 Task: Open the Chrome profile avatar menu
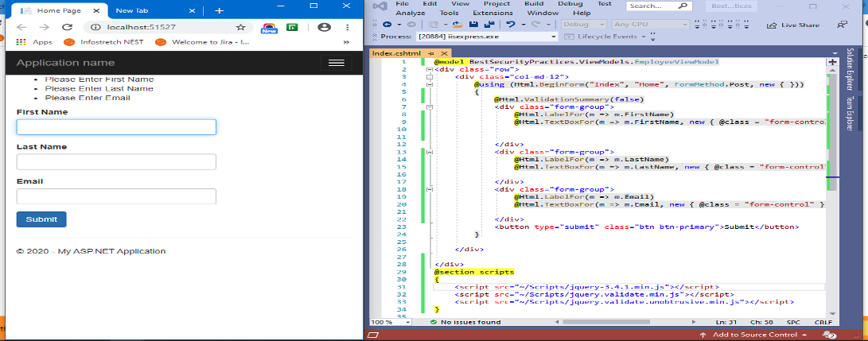[324, 27]
